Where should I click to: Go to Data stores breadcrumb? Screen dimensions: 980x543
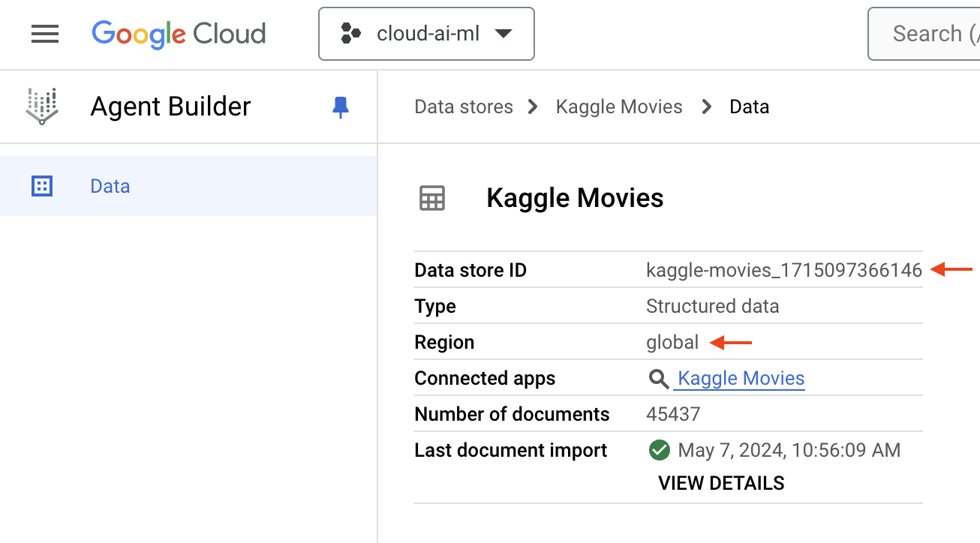click(464, 106)
